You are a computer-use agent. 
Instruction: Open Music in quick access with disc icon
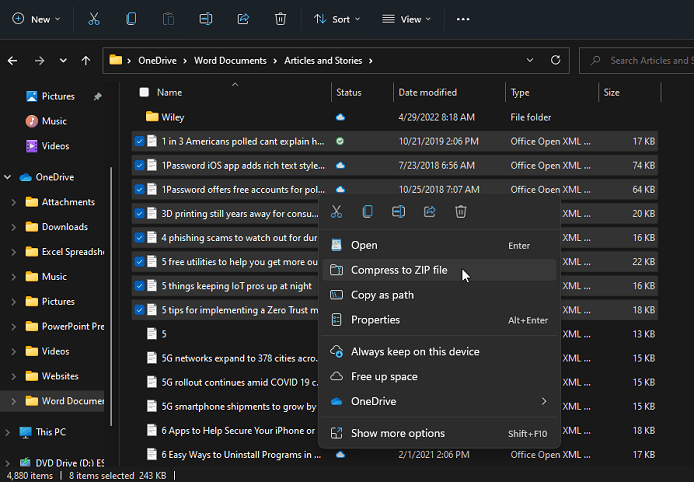click(46, 121)
